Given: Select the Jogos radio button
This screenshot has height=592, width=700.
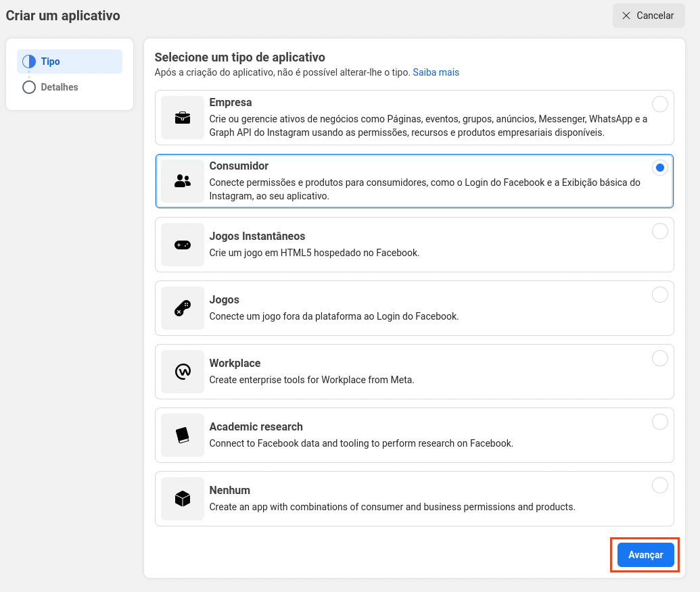Looking at the screenshot, I should [x=660, y=295].
